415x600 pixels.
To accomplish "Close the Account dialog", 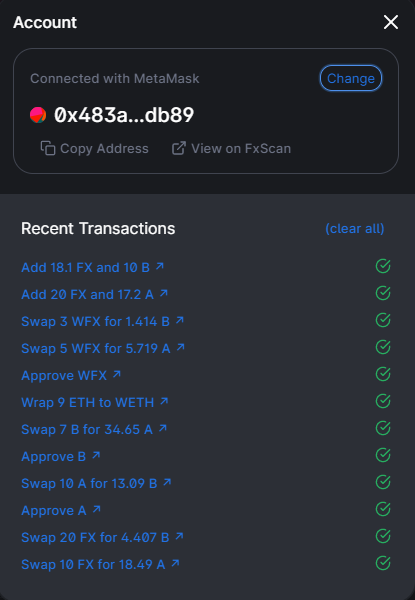I will (391, 22).
